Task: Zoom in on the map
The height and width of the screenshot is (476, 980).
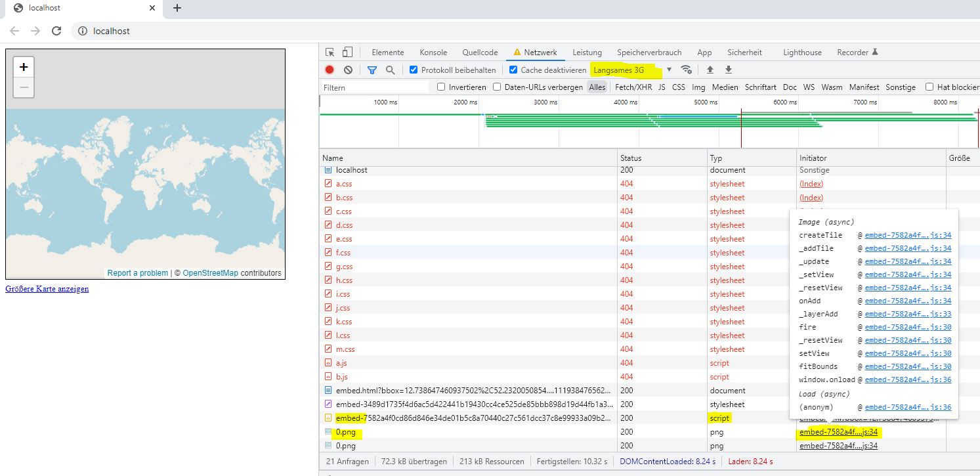Action: (x=24, y=67)
